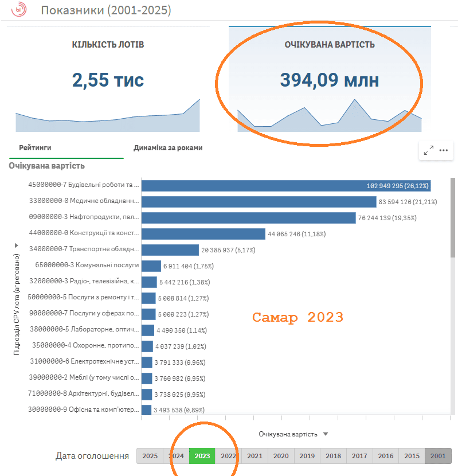Expand chart to fullscreen view
Viewport: 458px width, 476px height.
(429, 150)
